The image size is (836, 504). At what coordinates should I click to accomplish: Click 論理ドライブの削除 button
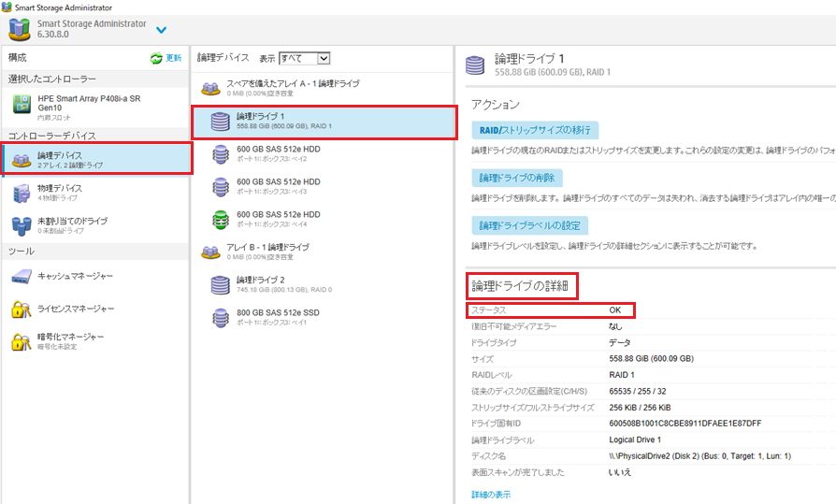[x=517, y=178]
